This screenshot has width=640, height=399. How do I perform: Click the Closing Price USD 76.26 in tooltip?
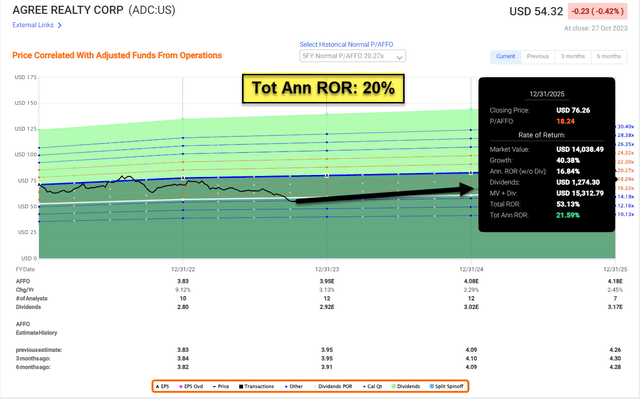tap(573, 110)
